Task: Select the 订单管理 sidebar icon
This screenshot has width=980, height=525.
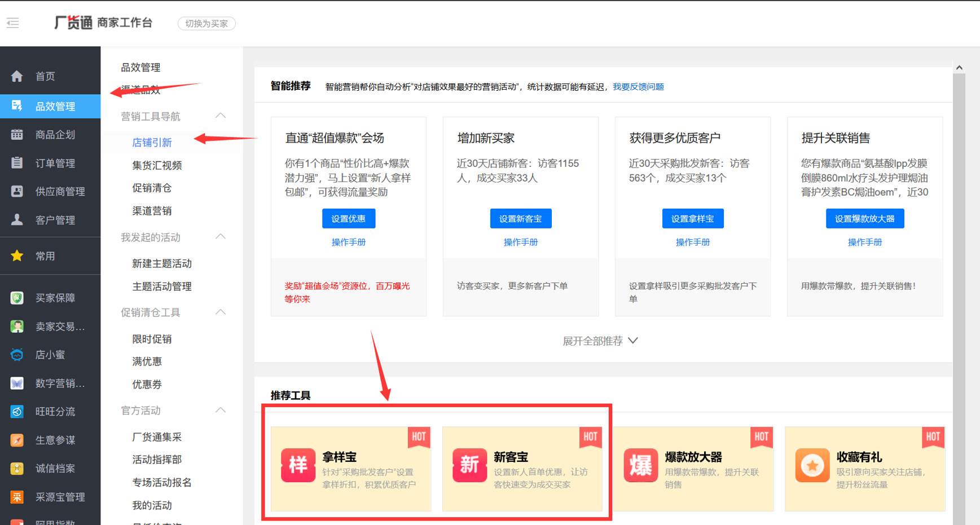Action: click(x=17, y=163)
